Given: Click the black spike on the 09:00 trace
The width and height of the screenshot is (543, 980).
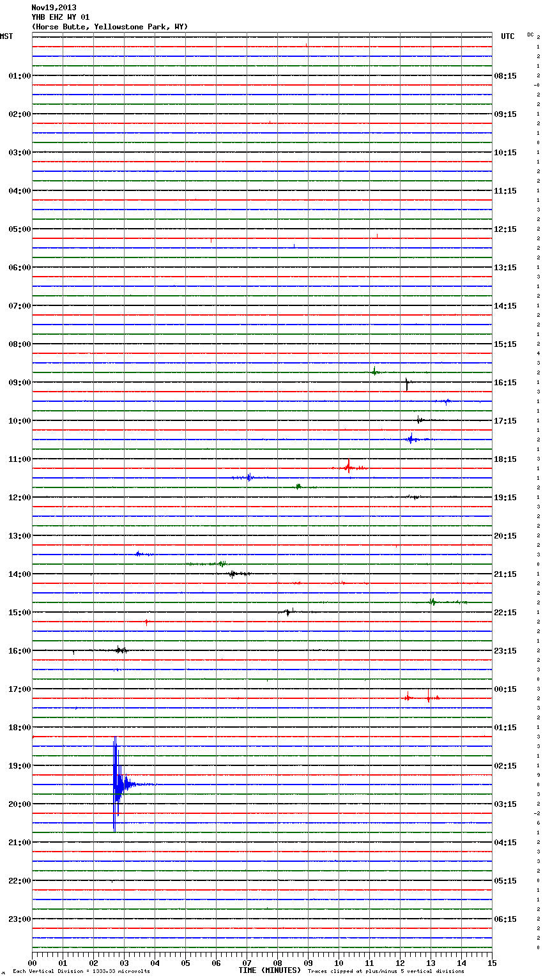Looking at the screenshot, I should [407, 384].
